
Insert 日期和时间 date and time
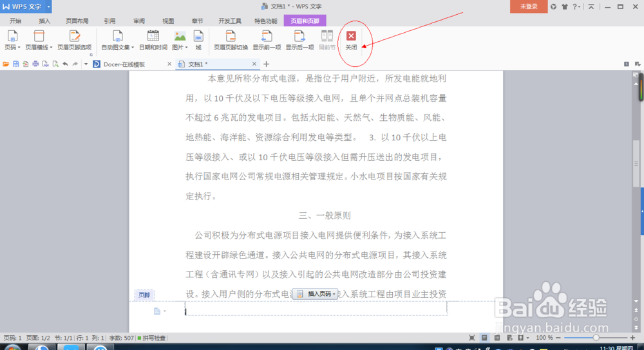point(153,40)
